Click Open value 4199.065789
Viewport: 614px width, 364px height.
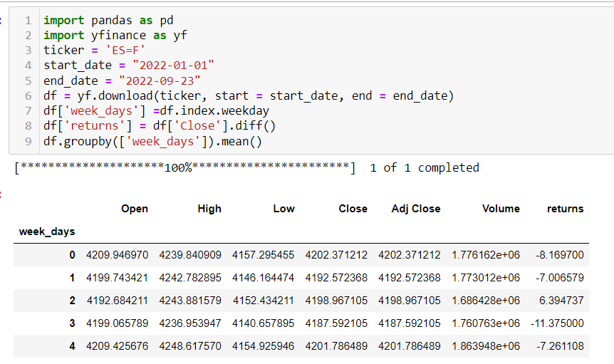pyautogui.click(x=117, y=323)
